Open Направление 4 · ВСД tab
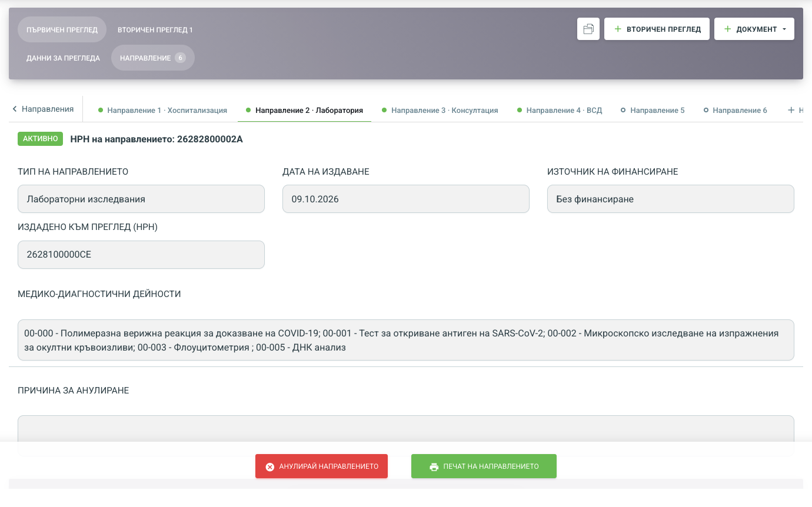Viewport: 812px width, 507px height. pos(560,110)
